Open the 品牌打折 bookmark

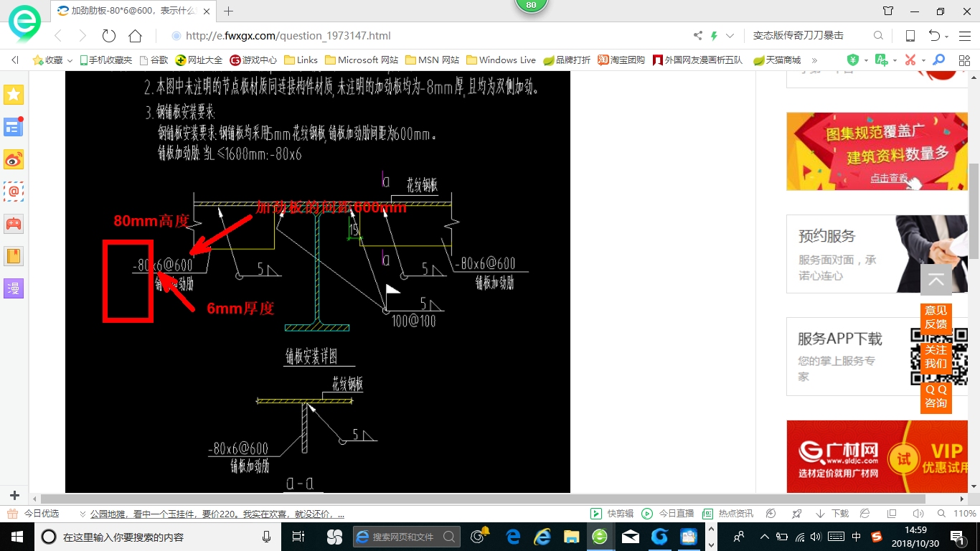[567, 60]
